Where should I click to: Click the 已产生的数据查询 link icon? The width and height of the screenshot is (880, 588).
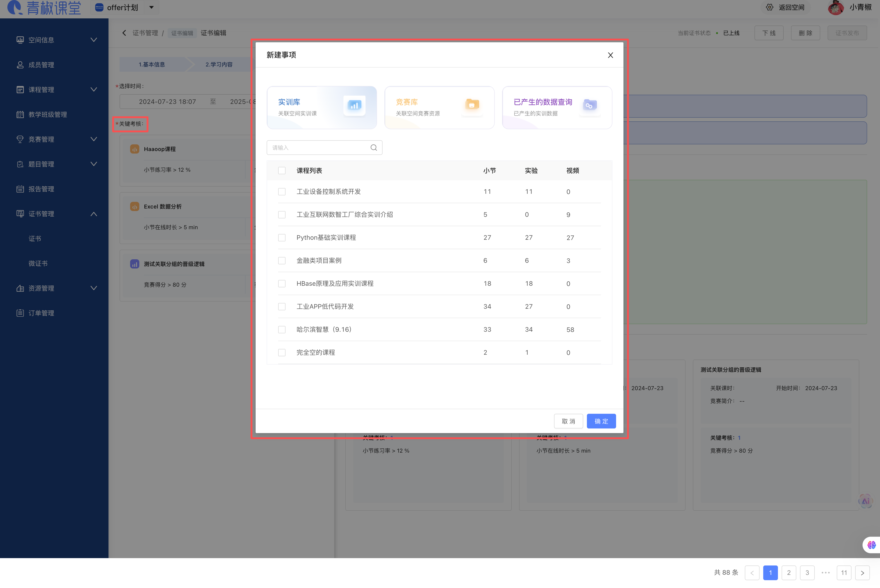click(589, 105)
